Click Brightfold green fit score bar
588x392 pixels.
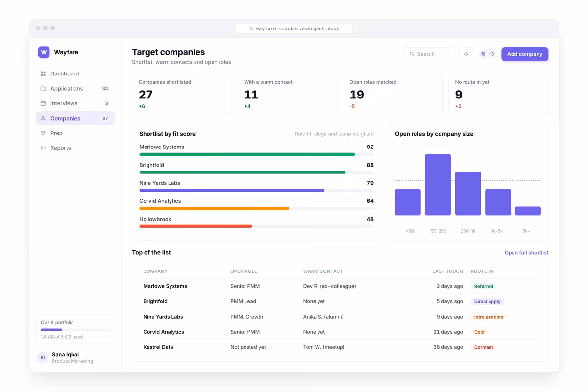click(243, 172)
